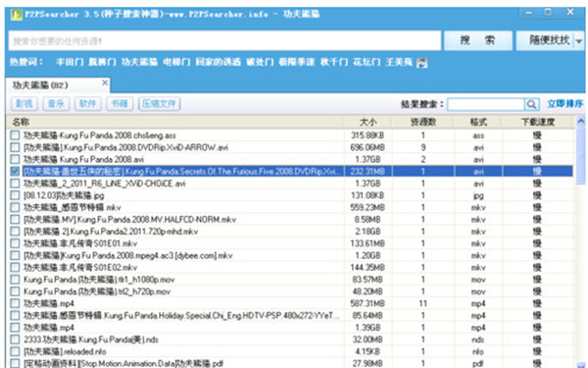Minimize the P2PSearcher window
This screenshot has height=368, width=588.
(x=529, y=13)
